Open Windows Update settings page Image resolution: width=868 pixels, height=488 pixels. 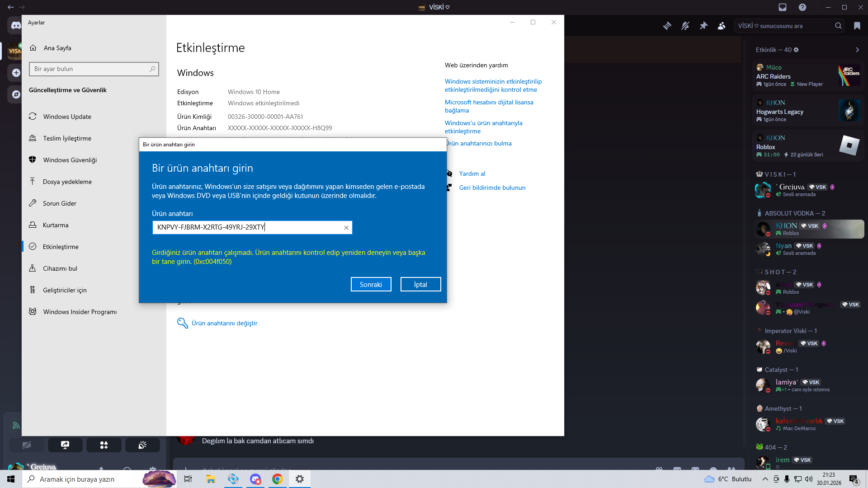coord(94,117)
